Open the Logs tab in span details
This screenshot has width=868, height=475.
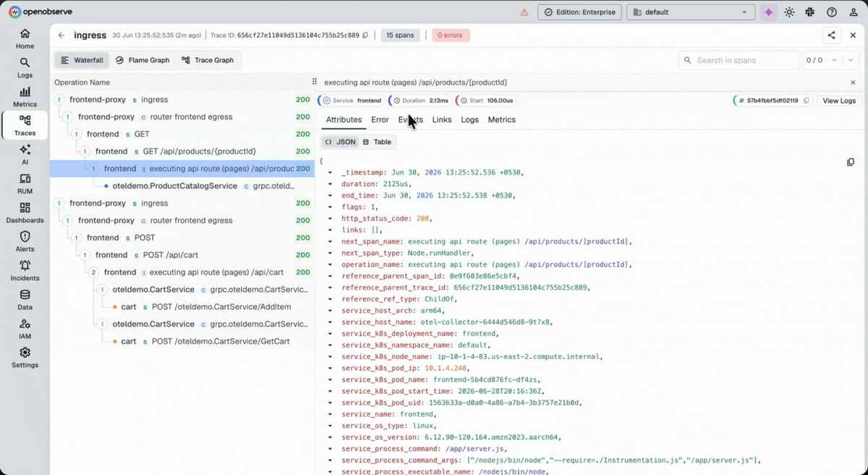[x=470, y=119]
